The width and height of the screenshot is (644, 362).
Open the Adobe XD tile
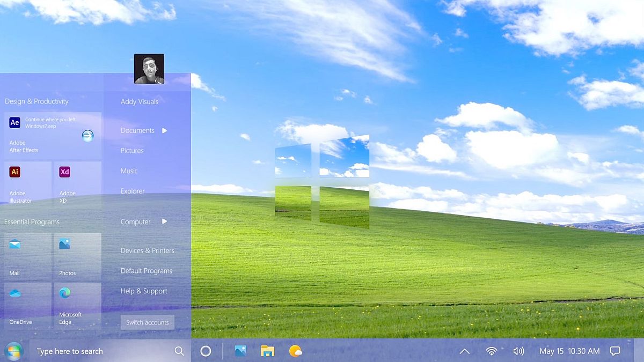point(77,183)
